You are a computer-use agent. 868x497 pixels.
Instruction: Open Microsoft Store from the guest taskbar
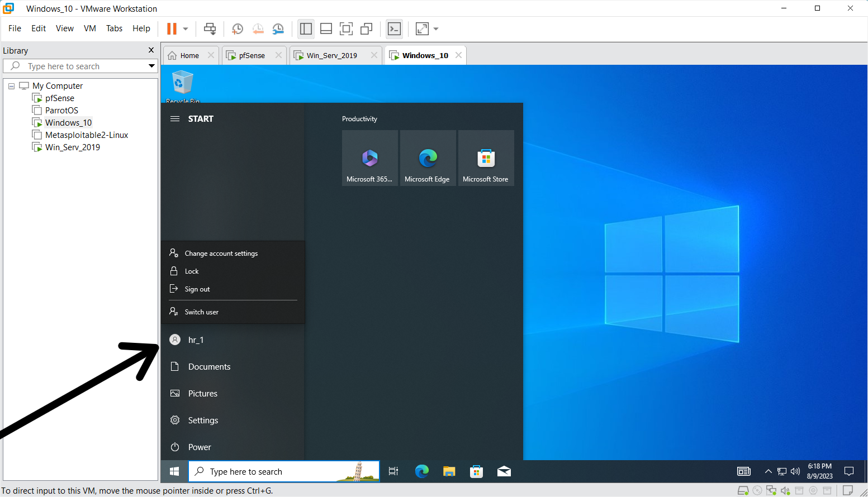pyautogui.click(x=477, y=472)
